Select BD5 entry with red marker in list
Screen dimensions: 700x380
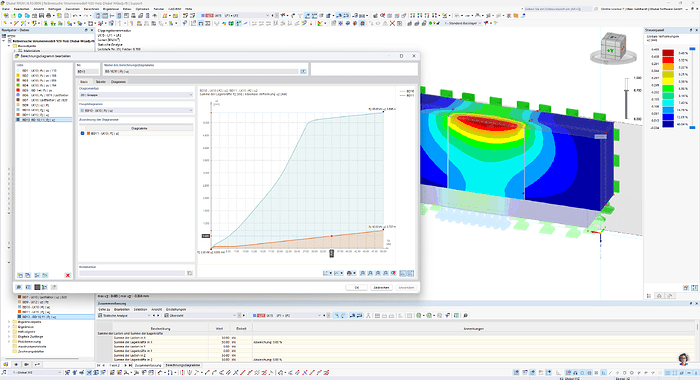pos(43,90)
